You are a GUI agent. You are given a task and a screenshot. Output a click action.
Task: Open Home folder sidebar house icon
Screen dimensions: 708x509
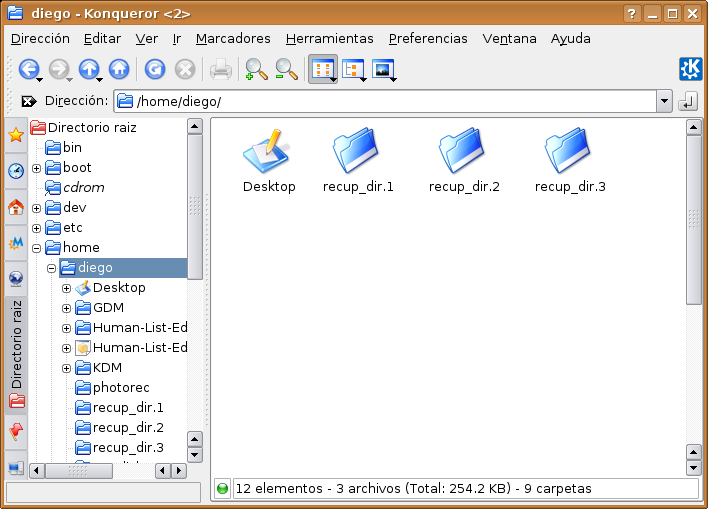(16, 207)
